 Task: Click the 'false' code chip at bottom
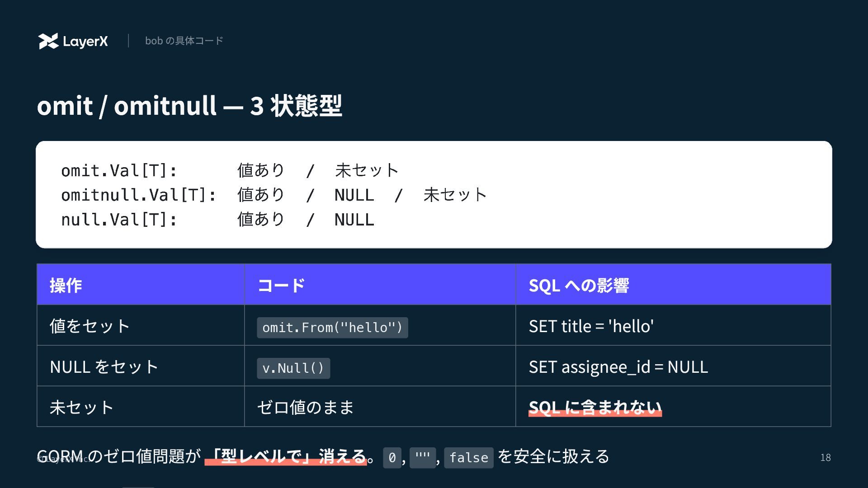(468, 458)
